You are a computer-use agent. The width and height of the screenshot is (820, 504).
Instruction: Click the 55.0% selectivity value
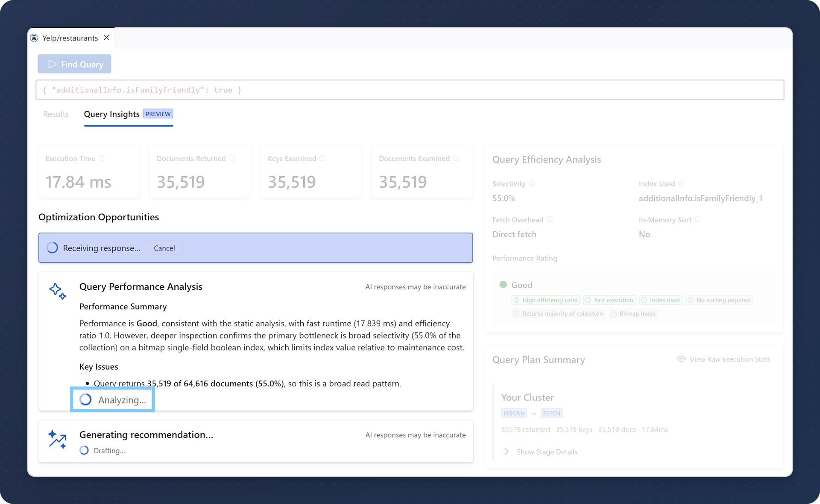pyautogui.click(x=504, y=198)
